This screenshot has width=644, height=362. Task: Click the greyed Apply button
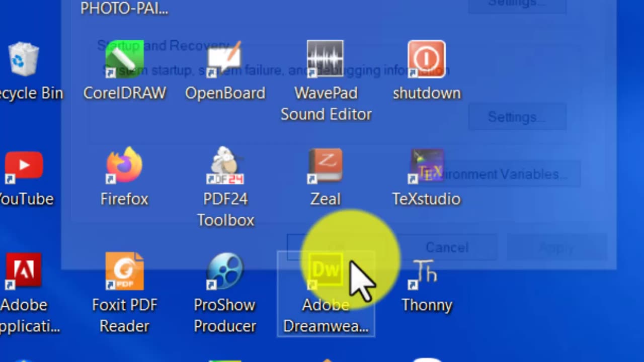pyautogui.click(x=556, y=248)
